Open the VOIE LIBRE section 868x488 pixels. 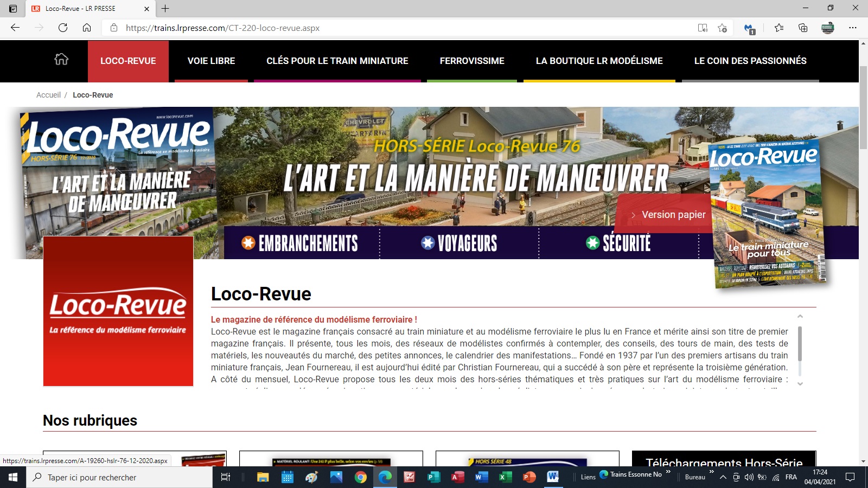[x=211, y=61]
